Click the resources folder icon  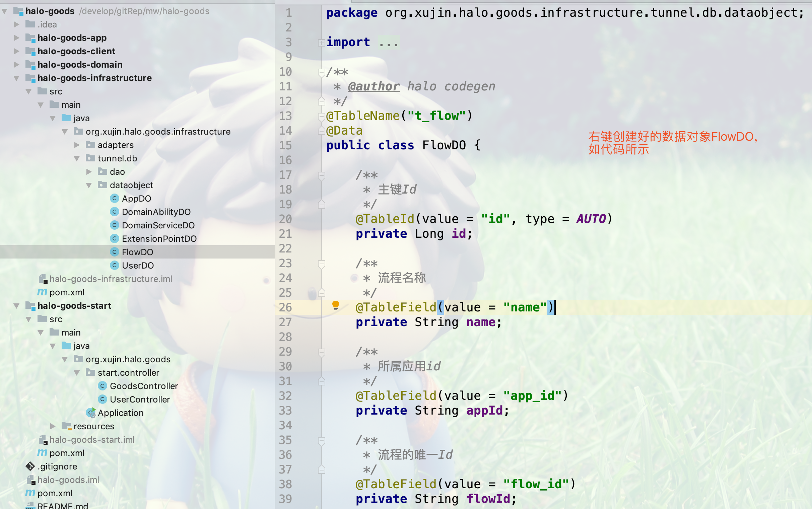click(67, 426)
